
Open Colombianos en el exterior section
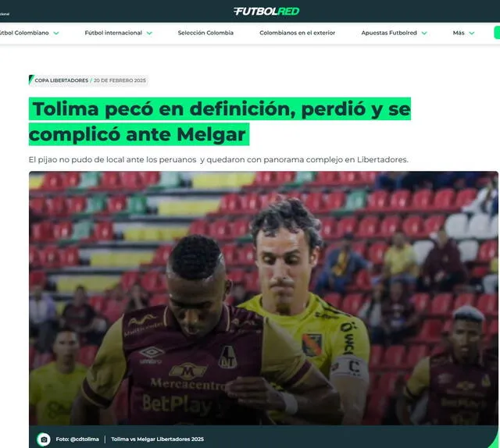297,33
